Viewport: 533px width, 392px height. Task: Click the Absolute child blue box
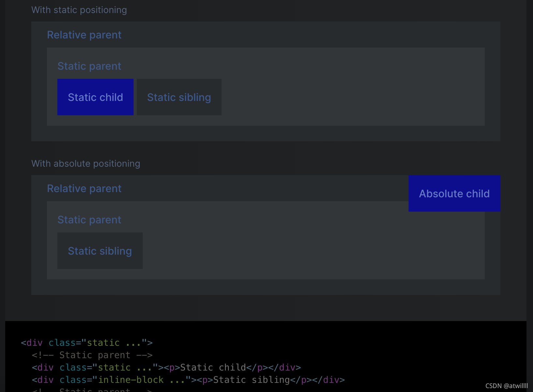pyautogui.click(x=454, y=193)
